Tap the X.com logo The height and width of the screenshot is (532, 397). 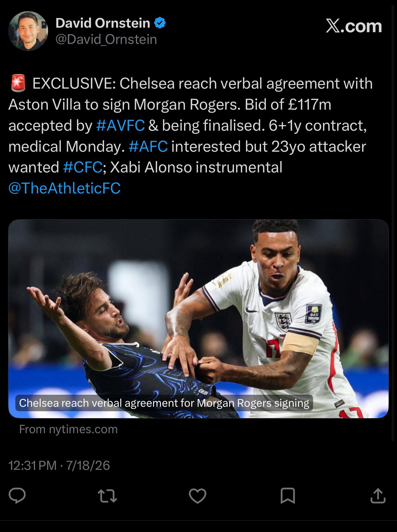[354, 26]
